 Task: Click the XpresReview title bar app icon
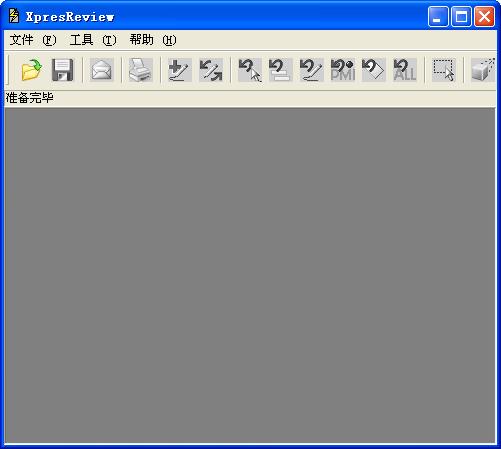(14, 16)
